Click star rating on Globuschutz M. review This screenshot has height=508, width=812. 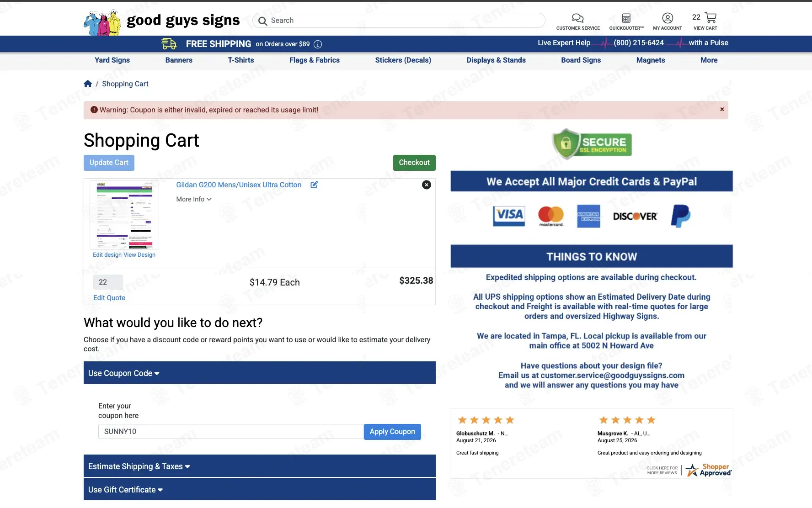(x=486, y=420)
